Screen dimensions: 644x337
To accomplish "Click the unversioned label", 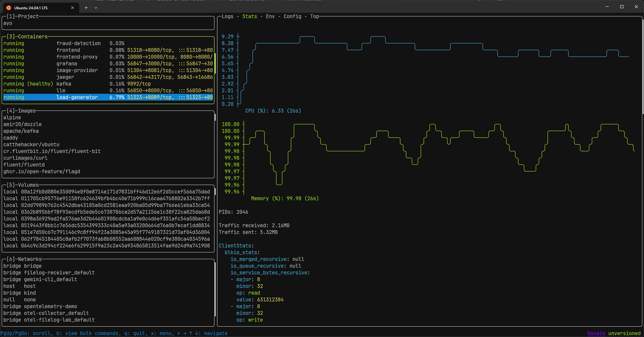I will 625,333.
